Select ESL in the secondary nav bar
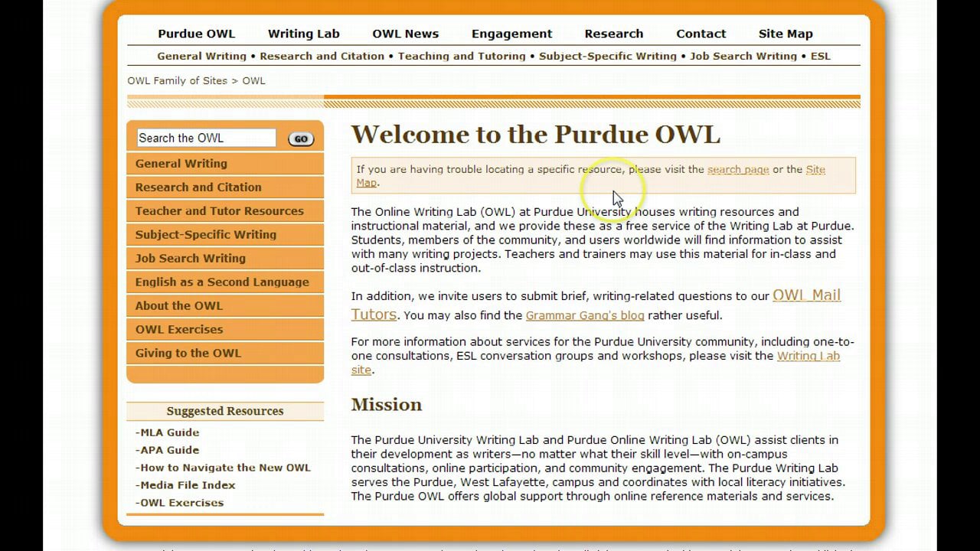Screen dimensions: 980x551 [x=821, y=56]
